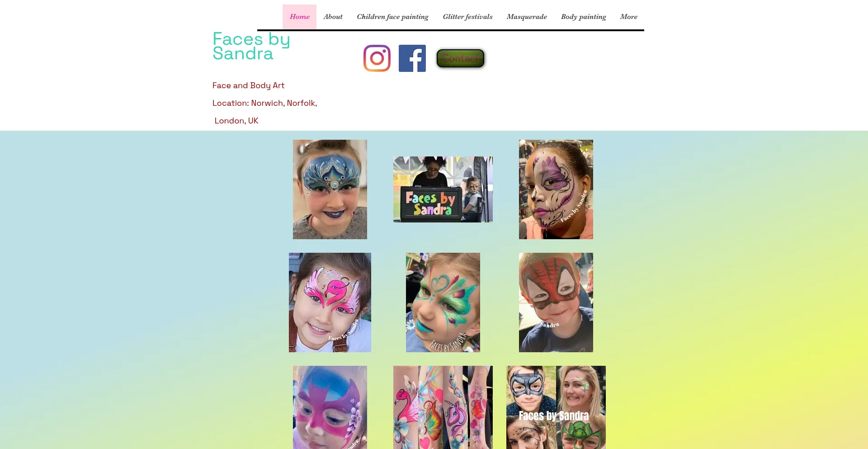This screenshot has height=449, width=868.
Task: Open the Spider-Man face paint photo
Action: click(x=556, y=302)
